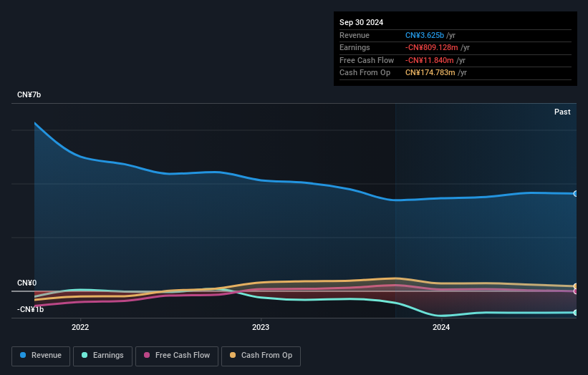Toggle the Cash From Op legend button
This screenshot has height=375, width=588.
click(261, 356)
